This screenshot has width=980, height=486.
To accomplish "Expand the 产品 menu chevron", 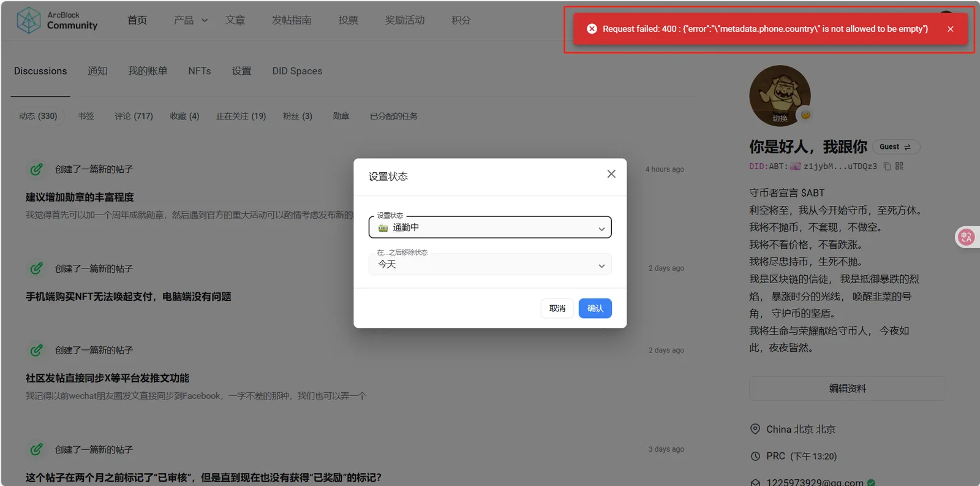I will [205, 20].
